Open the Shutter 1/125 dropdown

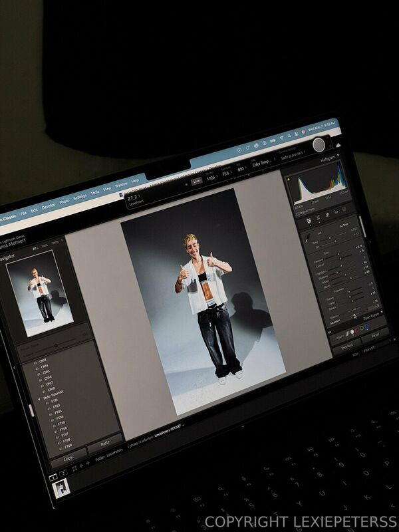[x=211, y=178]
